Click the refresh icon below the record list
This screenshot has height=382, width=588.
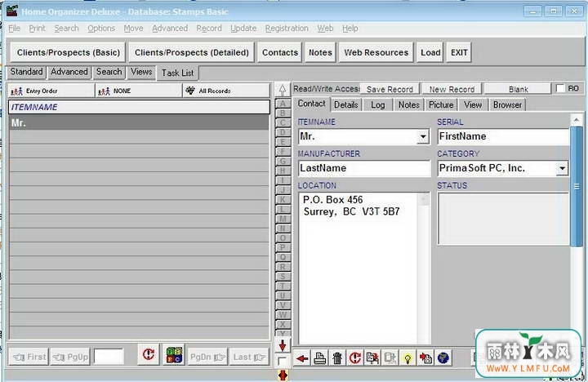pyautogui.click(x=149, y=354)
